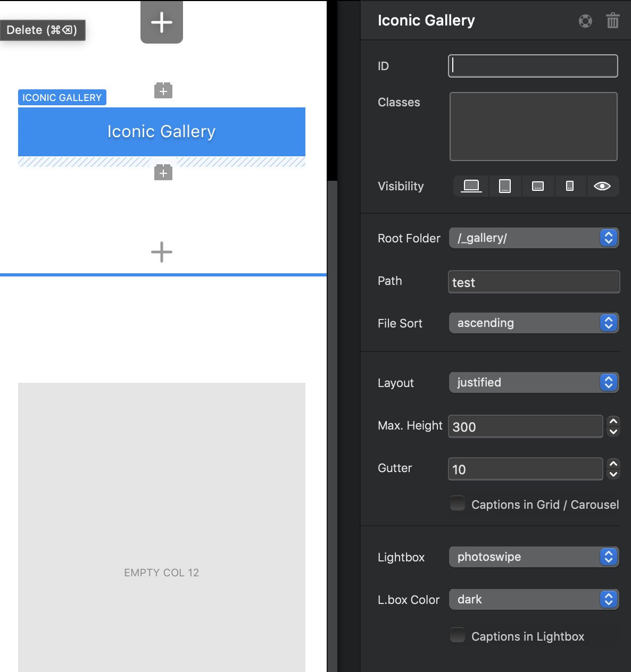Image resolution: width=631 pixels, height=672 pixels.
Task: Click the ID input field
Action: click(533, 66)
